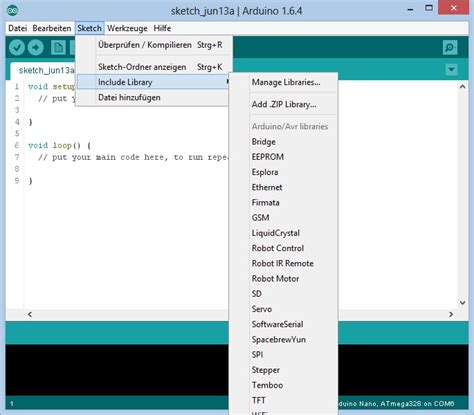The width and height of the screenshot is (474, 415).
Task: Click the editor scroll-up arrow
Action: coord(462,87)
